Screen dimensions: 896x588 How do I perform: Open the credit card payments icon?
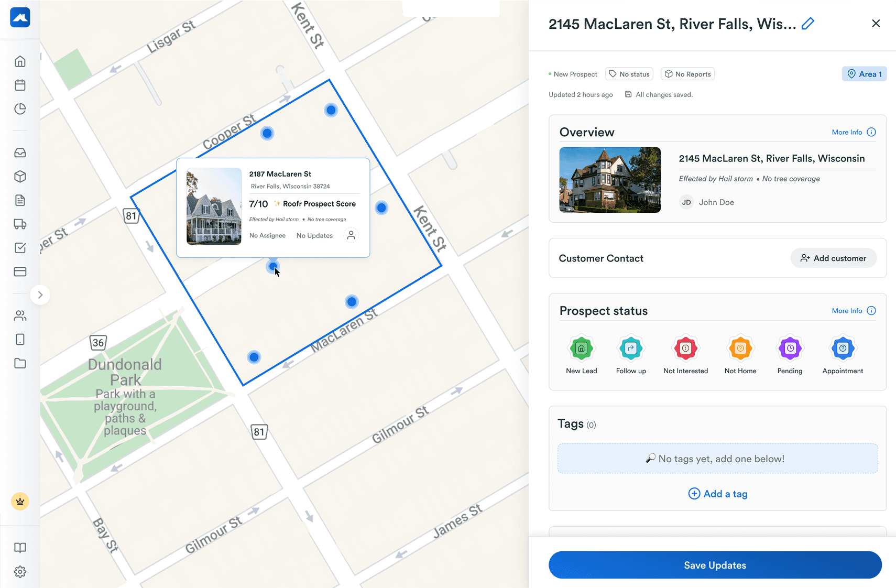[x=20, y=271]
